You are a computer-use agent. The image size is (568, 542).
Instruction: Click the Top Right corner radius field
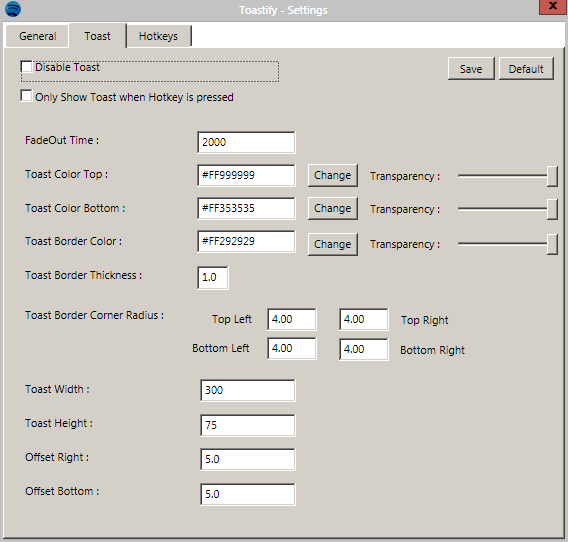pos(364,319)
